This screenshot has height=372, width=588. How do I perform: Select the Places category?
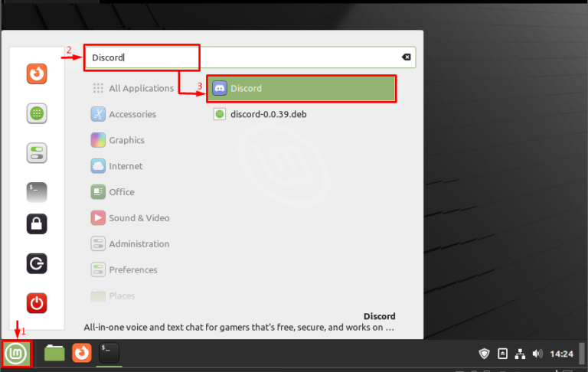click(113, 295)
